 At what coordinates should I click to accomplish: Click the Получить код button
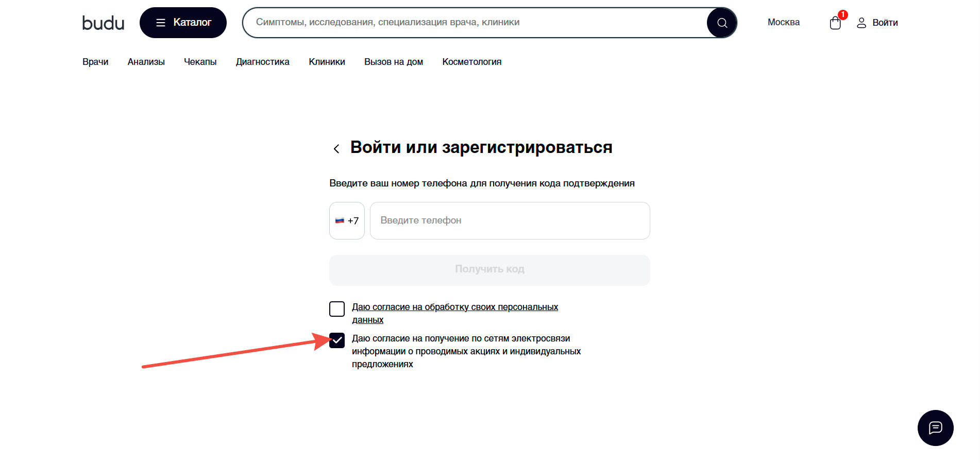click(x=489, y=270)
